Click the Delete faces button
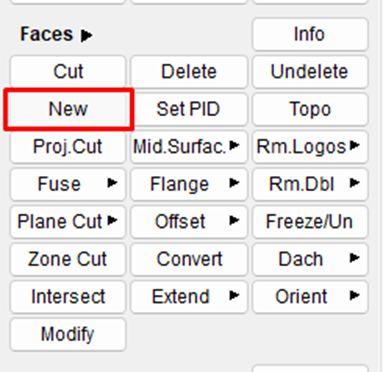This screenshot has height=372, width=383. (189, 71)
